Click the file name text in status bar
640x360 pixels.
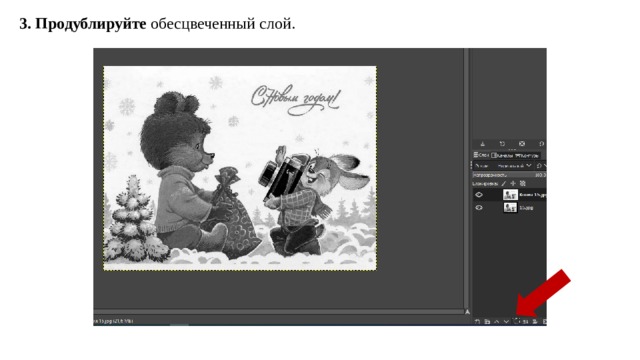coord(113,321)
